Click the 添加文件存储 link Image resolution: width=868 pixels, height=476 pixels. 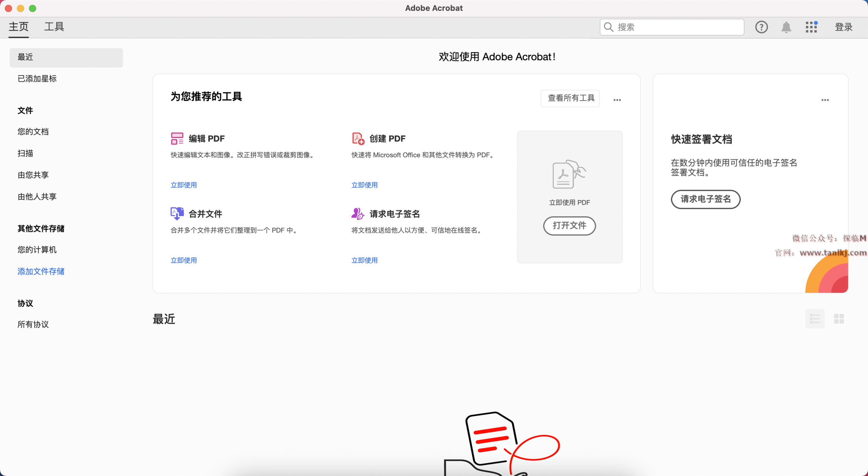coord(41,271)
